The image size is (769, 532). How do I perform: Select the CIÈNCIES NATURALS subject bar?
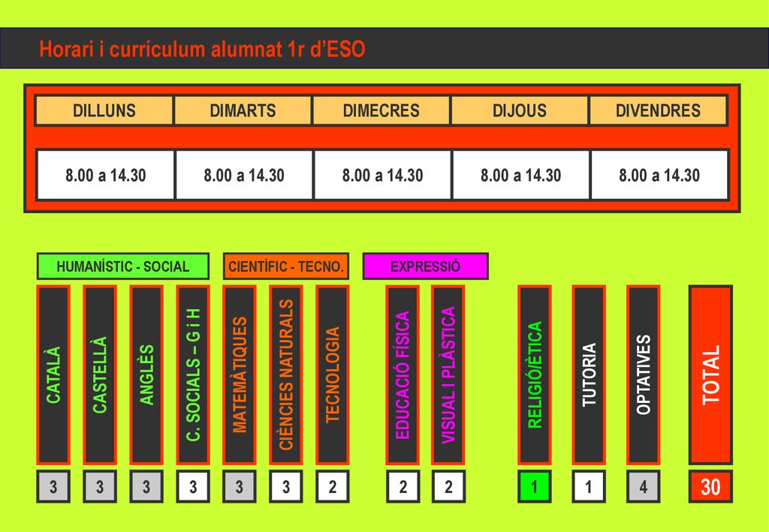coord(286,374)
